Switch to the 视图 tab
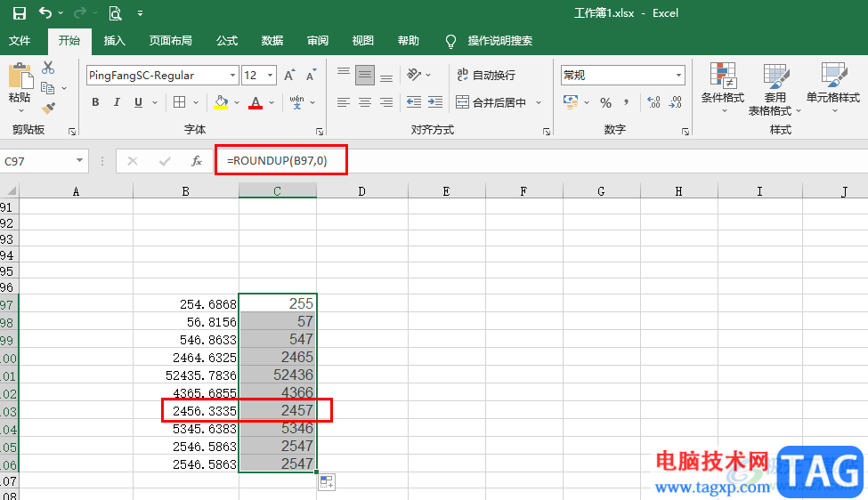 point(362,40)
